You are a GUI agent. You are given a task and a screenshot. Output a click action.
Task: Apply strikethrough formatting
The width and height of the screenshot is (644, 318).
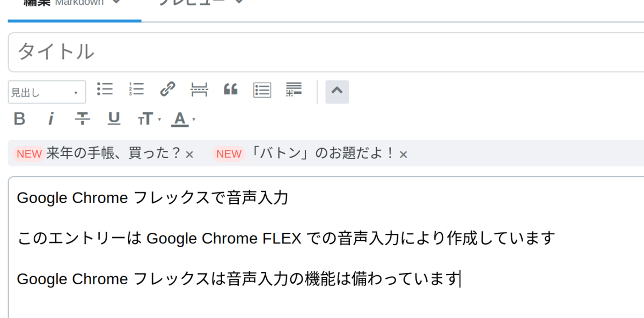tap(82, 119)
